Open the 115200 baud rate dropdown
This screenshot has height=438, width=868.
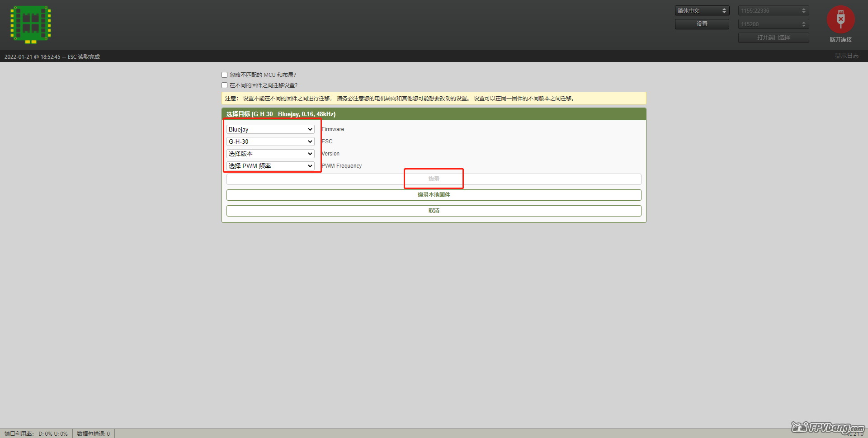(774, 24)
